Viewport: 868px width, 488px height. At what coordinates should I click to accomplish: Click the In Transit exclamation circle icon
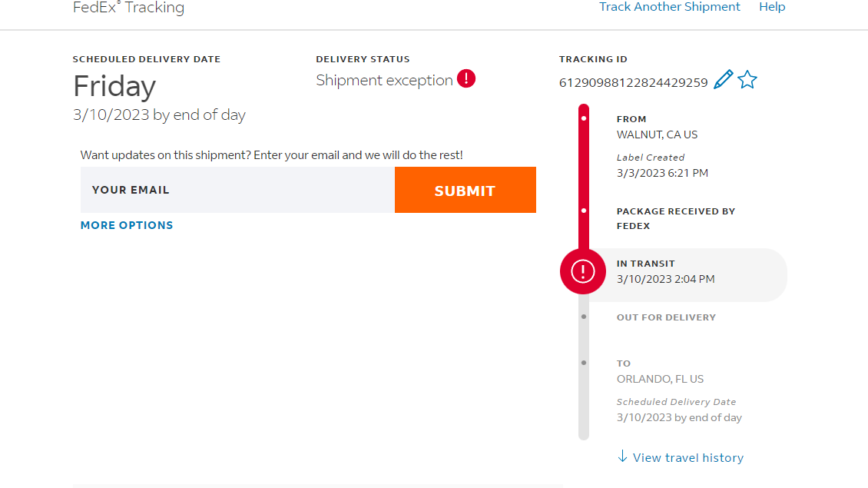pos(583,271)
